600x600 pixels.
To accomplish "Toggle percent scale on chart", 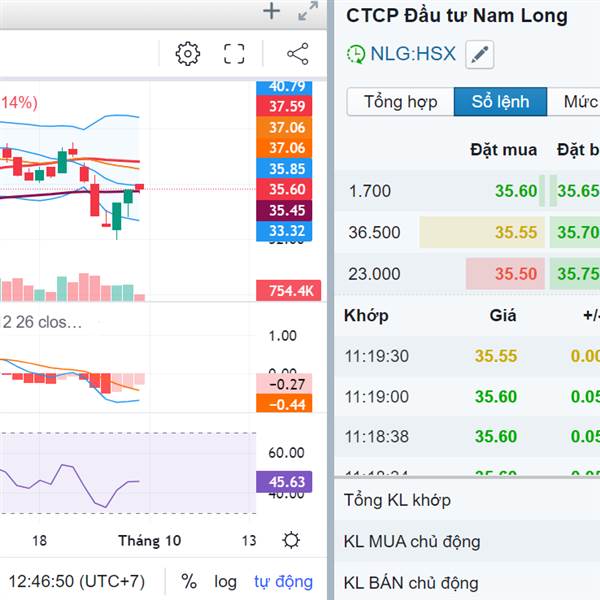I will tap(189, 581).
